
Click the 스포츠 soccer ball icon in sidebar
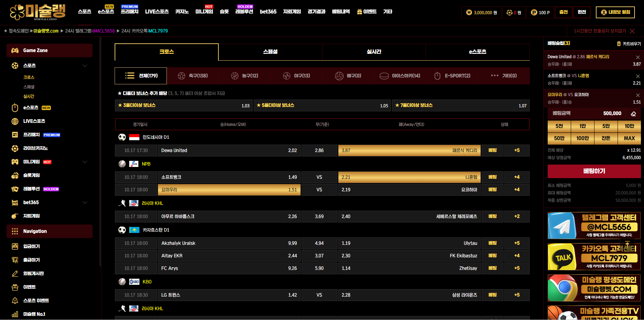click(15, 65)
